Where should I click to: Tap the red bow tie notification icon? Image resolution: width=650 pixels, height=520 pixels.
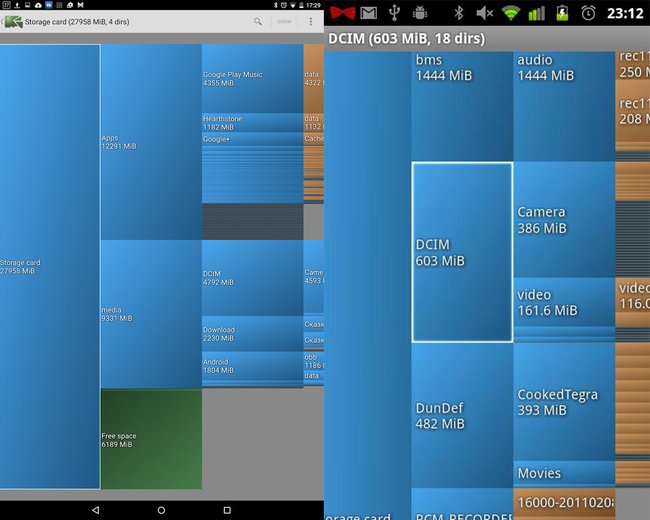pyautogui.click(x=343, y=13)
